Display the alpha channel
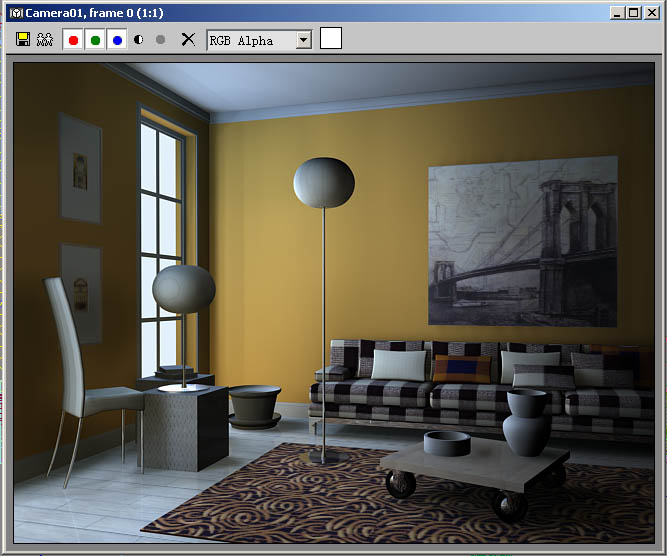Image resolution: width=667 pixels, height=556 pixels. 139,40
